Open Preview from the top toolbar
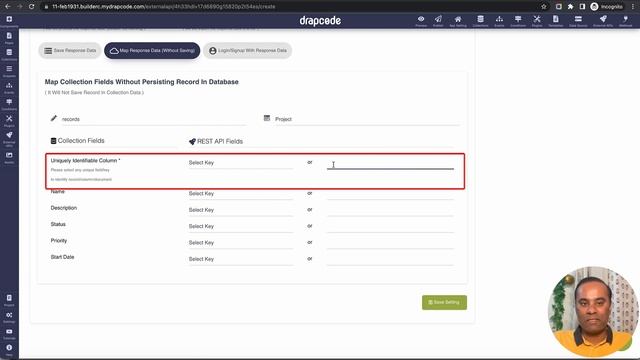The height and width of the screenshot is (360, 640). (421, 21)
